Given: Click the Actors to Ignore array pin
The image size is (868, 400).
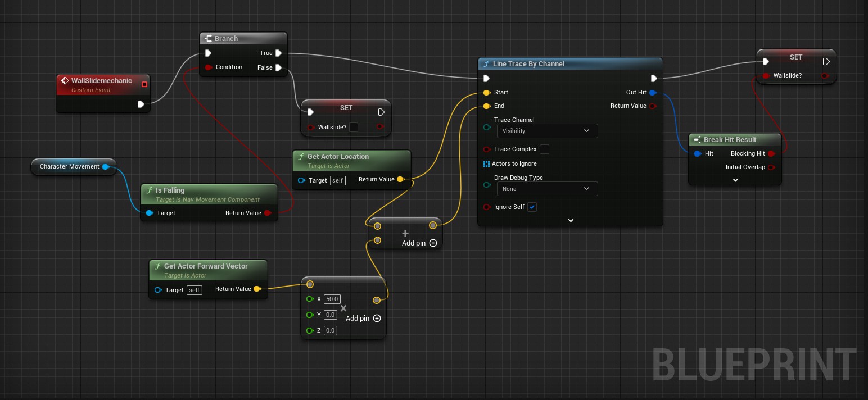Looking at the screenshot, I should 487,164.
